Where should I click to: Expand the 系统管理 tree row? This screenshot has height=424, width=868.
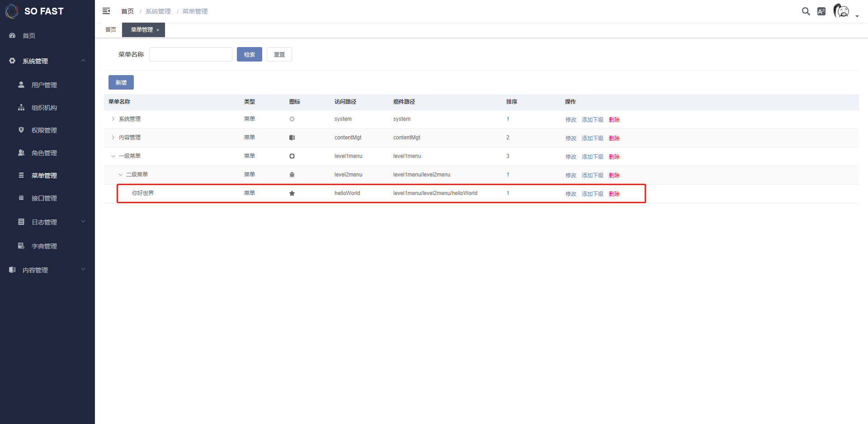[x=113, y=119]
